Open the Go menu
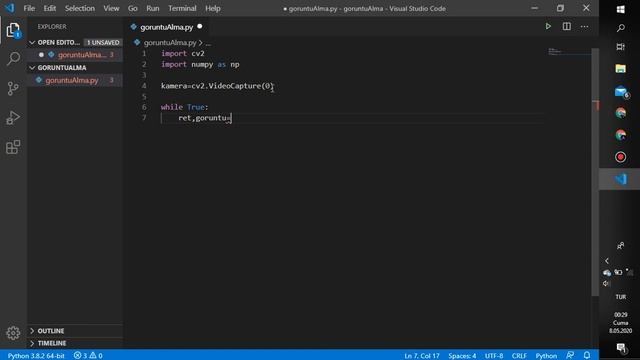Viewport: 640px width, 360px height. click(133, 8)
